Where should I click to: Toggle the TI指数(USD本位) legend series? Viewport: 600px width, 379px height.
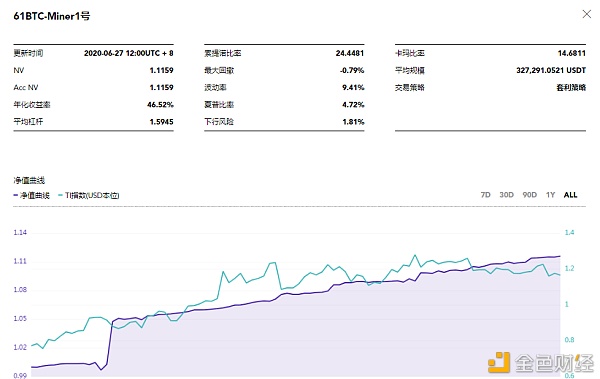[x=89, y=195]
